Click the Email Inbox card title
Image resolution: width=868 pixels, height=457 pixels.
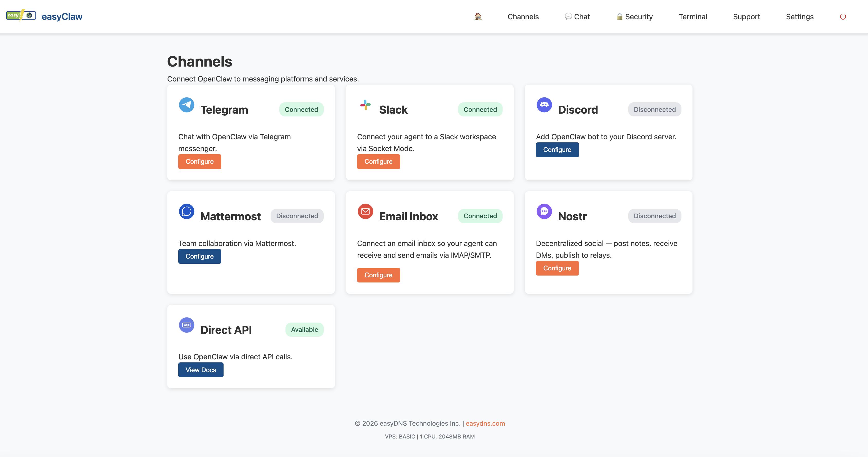tap(409, 216)
